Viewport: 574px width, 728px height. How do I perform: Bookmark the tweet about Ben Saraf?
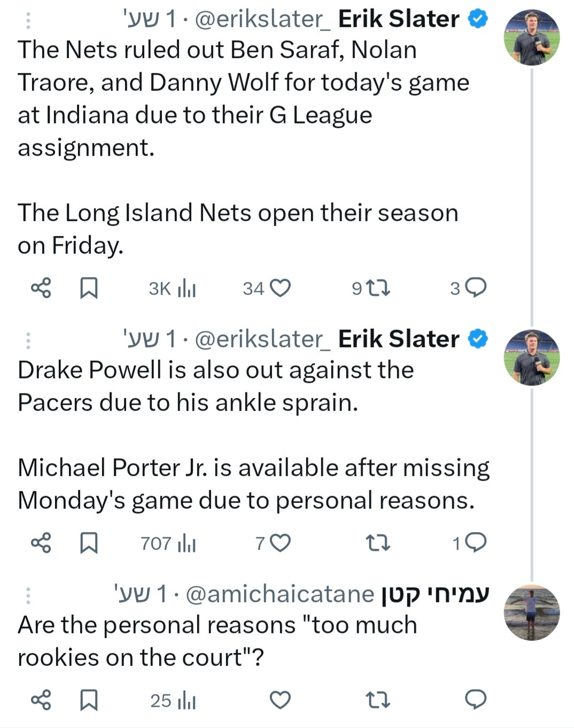[89, 288]
